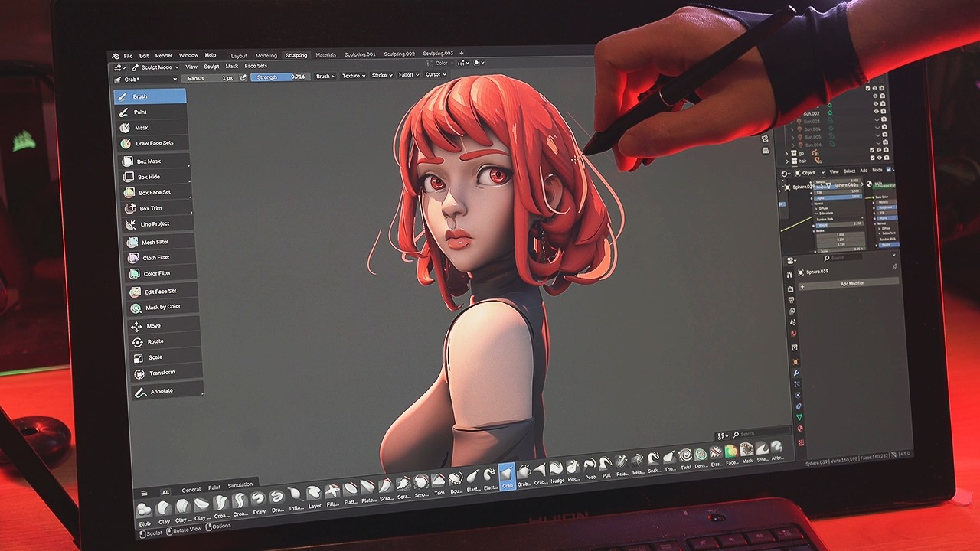Open the Cursor dropdown
This screenshot has width=980, height=551.
coord(436,74)
